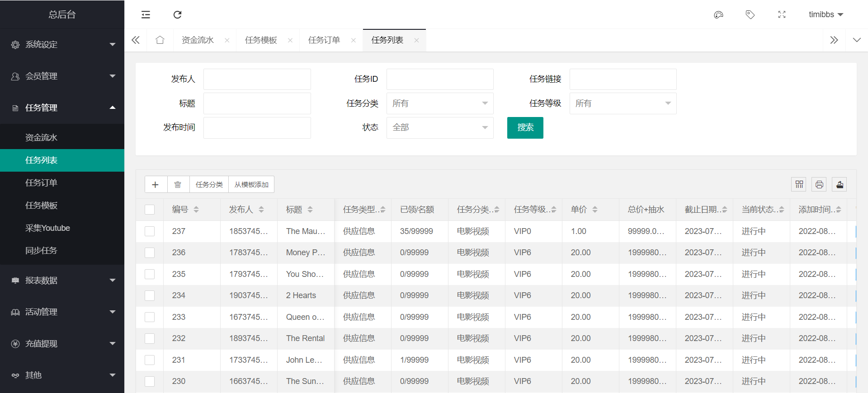Click the home icon tab
The height and width of the screenshot is (393, 868).
tap(160, 40)
